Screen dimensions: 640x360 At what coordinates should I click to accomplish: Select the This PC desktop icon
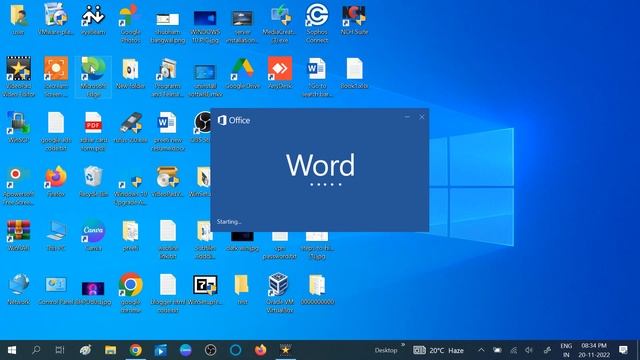(56, 235)
